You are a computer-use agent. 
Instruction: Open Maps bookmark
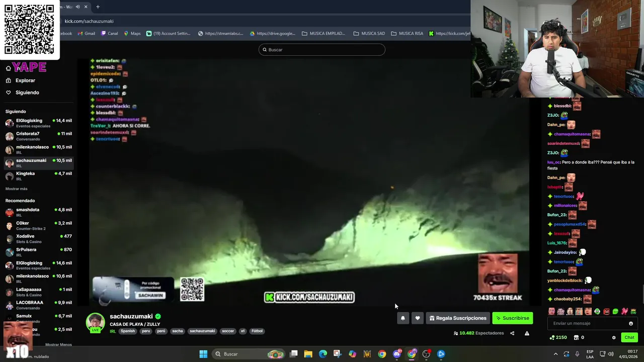coord(132,34)
